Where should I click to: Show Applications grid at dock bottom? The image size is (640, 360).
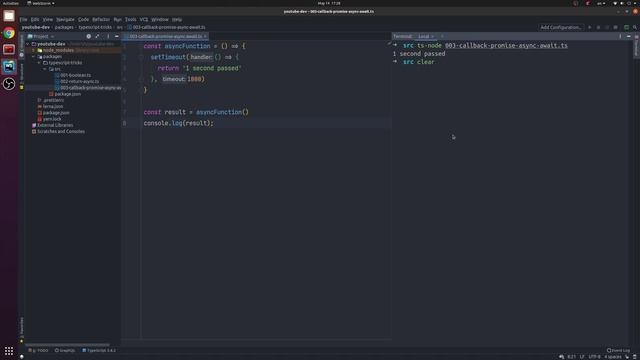coord(9,351)
